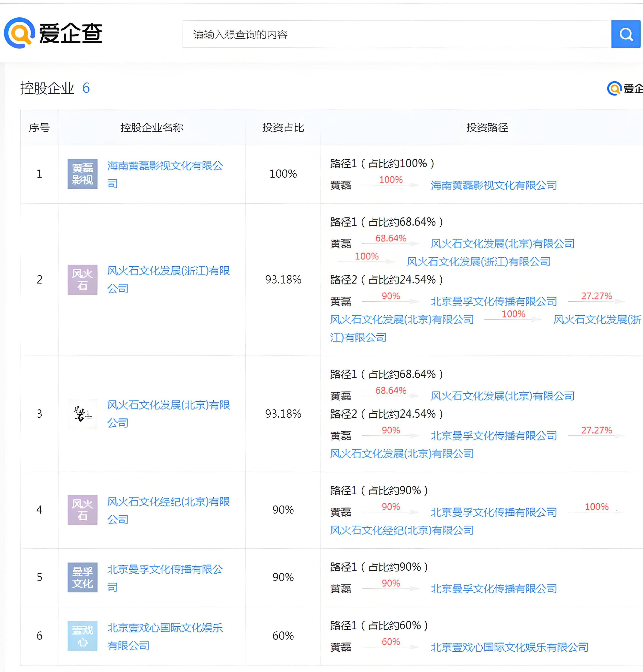
Task: Open 风火石文化经纪(北京)有限公司 in the name column
Action: [x=168, y=511]
